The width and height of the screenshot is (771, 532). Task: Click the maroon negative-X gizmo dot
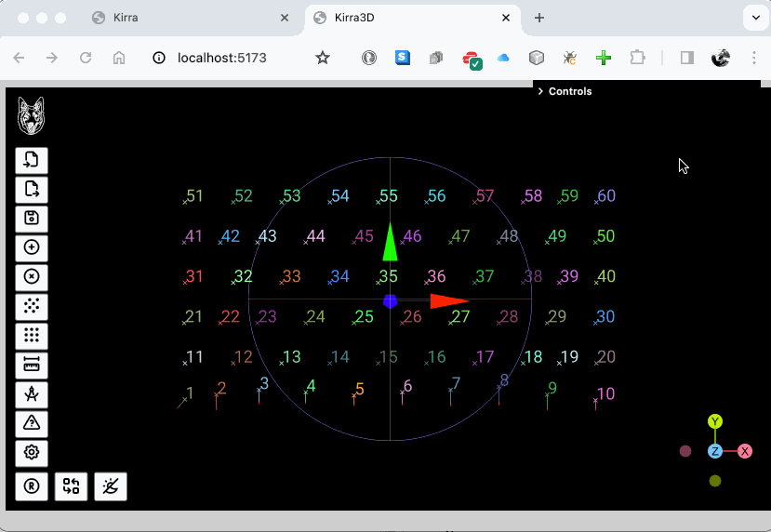click(685, 451)
